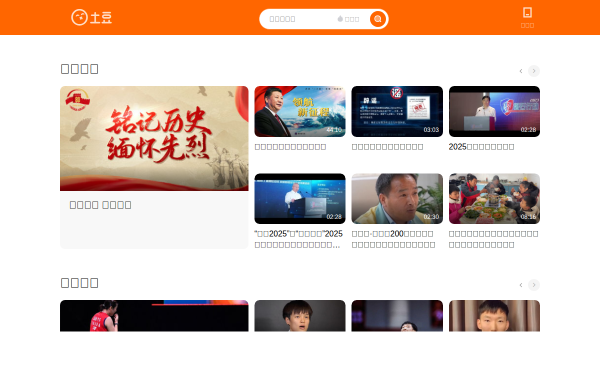This screenshot has height=375, width=600.
Task: Click the label under the phone icon
Action: tap(527, 25)
